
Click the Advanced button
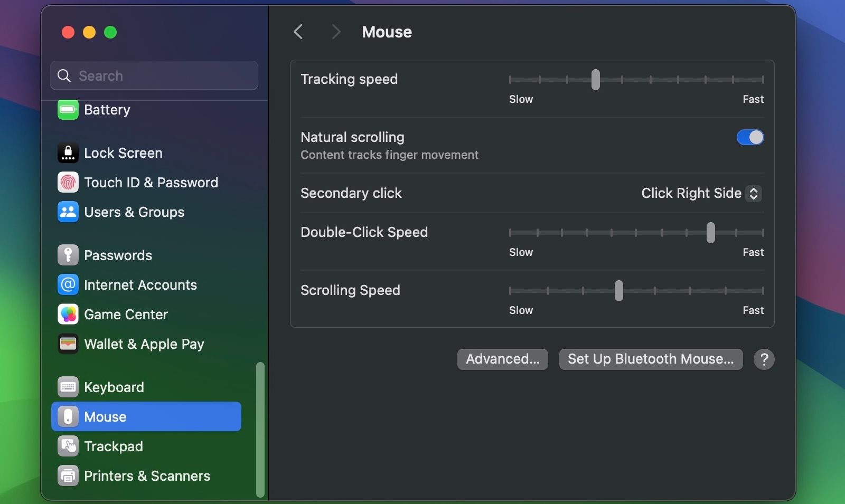[x=502, y=359]
